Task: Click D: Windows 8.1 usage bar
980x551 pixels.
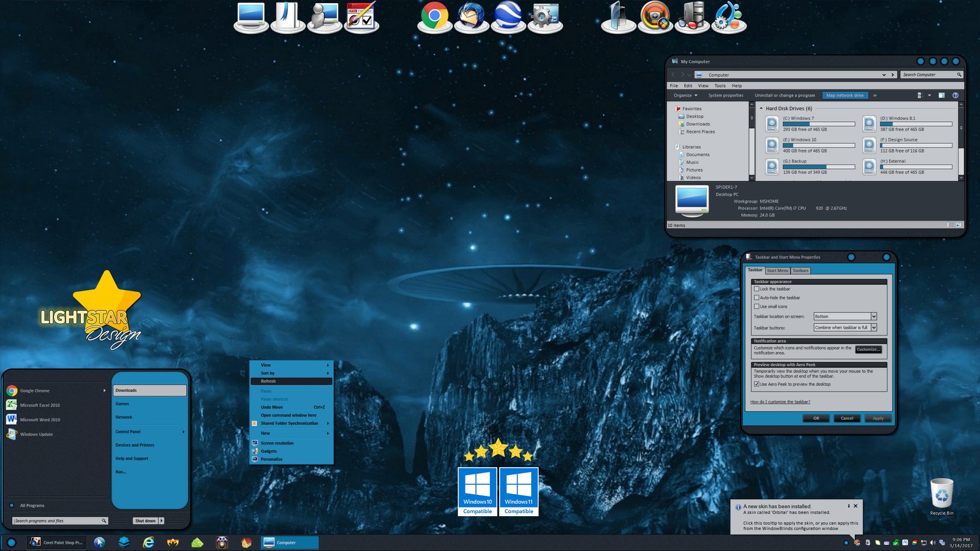Action: [916, 124]
